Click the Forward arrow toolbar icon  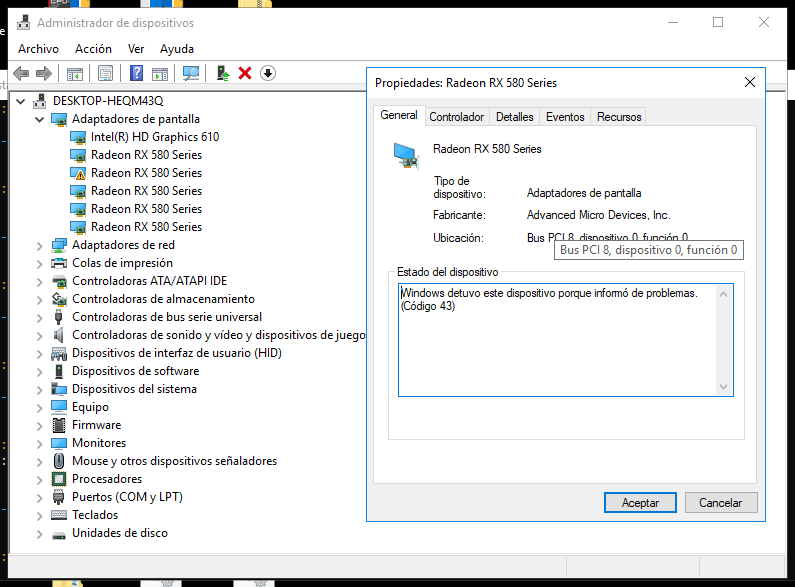pyautogui.click(x=44, y=74)
